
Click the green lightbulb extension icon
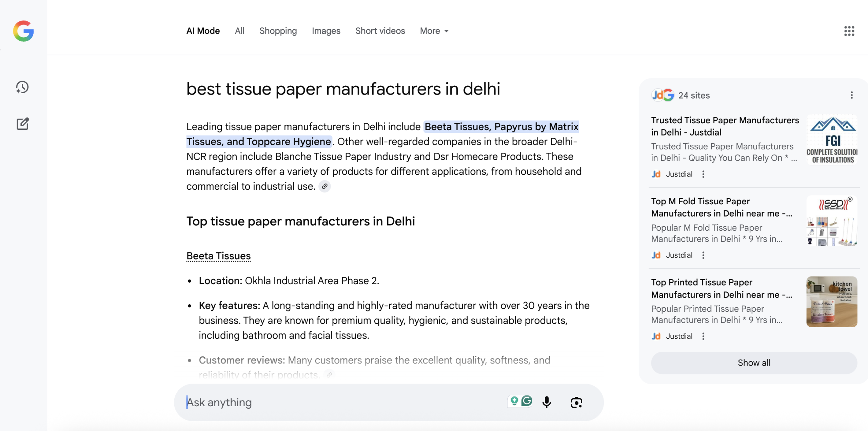pos(514,401)
